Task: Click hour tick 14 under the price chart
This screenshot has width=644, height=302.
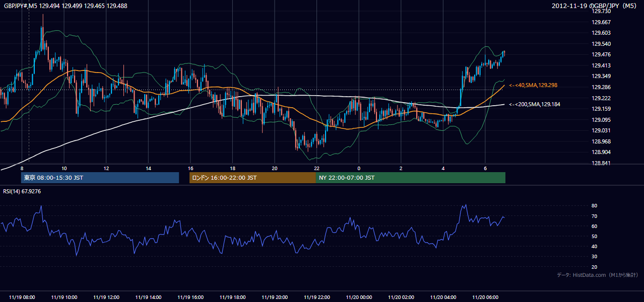Action: tap(148, 168)
